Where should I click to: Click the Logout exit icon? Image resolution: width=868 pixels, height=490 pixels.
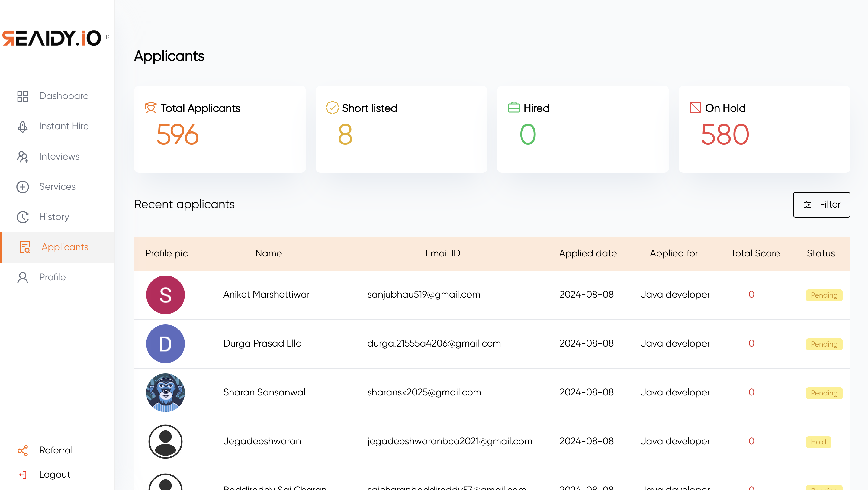coord(23,475)
